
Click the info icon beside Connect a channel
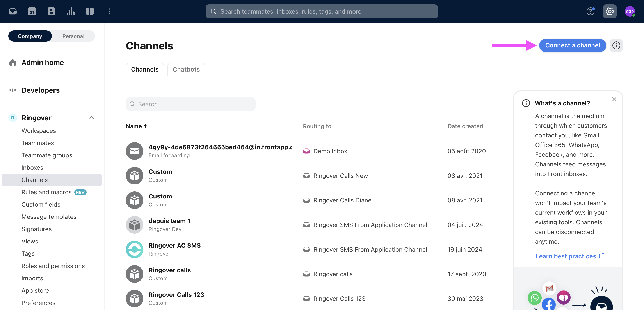[616, 45]
